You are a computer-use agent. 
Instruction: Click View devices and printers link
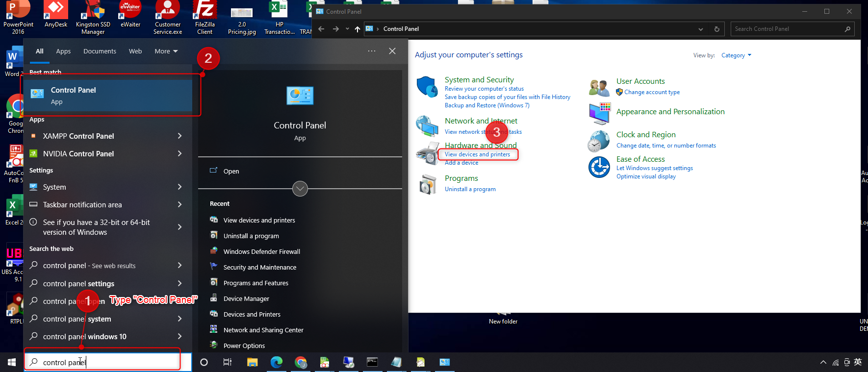click(x=477, y=154)
